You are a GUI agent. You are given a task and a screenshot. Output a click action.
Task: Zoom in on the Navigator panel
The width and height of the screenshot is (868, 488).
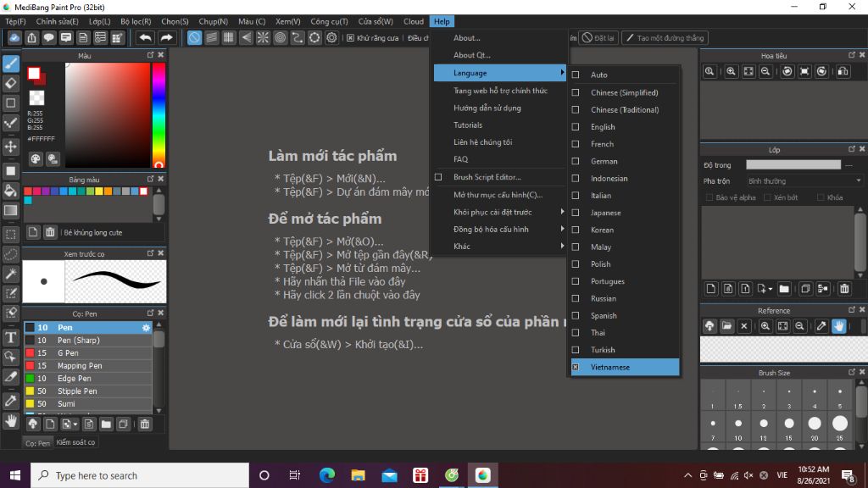731,71
